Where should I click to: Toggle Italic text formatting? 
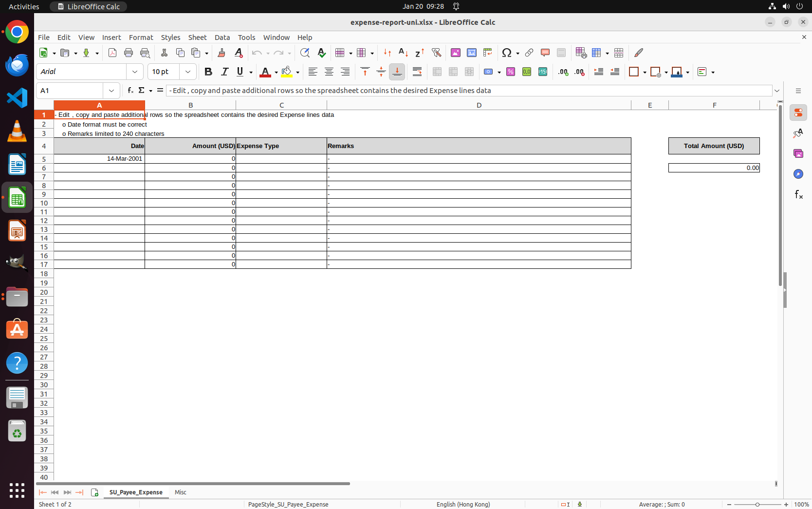pos(224,72)
